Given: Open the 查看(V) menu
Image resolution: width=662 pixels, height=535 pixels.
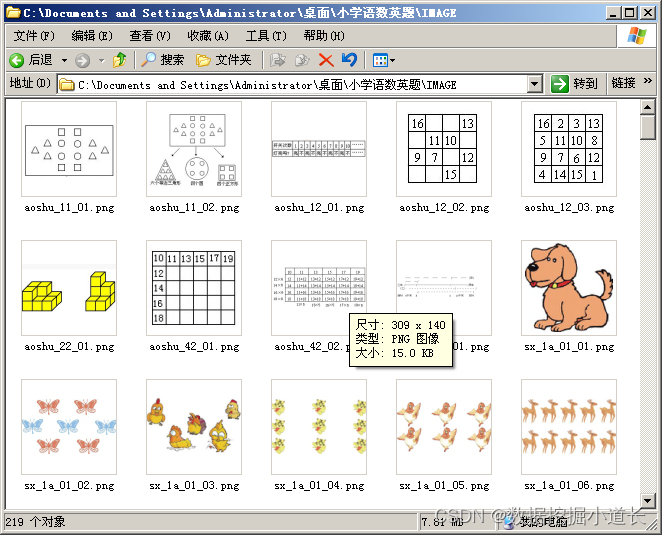Looking at the screenshot, I should 150,36.
